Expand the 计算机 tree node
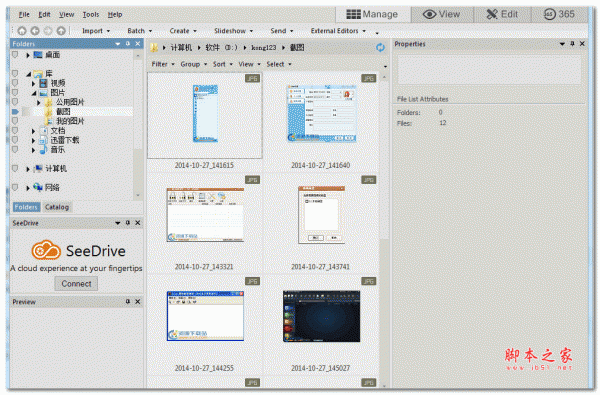 tap(28, 169)
